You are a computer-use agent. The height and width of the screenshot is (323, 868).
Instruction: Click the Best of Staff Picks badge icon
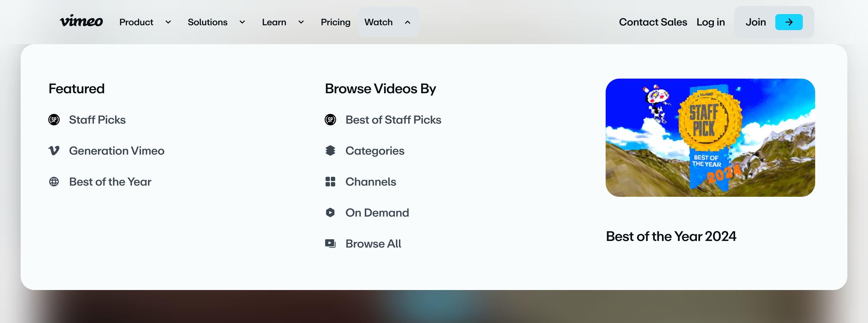click(x=330, y=120)
